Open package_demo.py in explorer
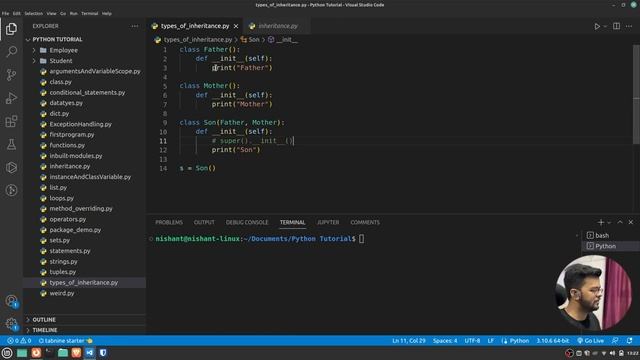This screenshot has height=360, width=640. (x=84, y=230)
